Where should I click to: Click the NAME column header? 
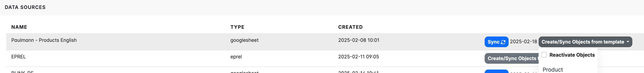(x=19, y=27)
